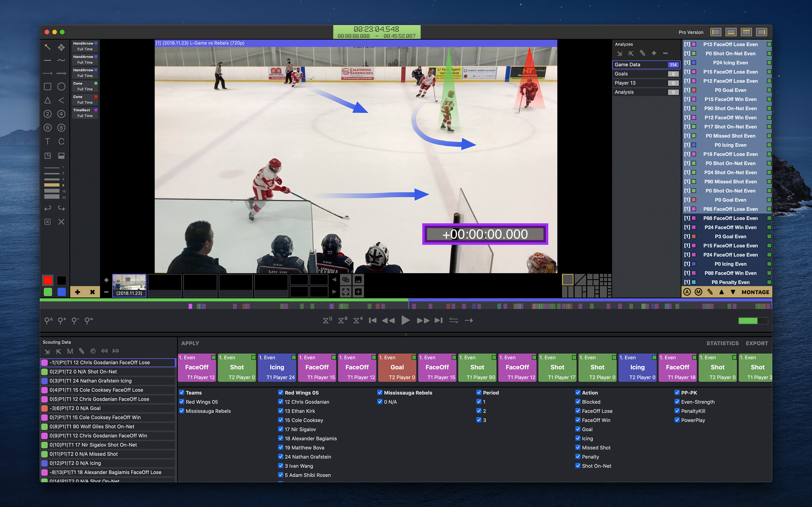Uncheck the Mississauga Rebels team checkbox
The width and height of the screenshot is (812, 507).
click(182, 411)
